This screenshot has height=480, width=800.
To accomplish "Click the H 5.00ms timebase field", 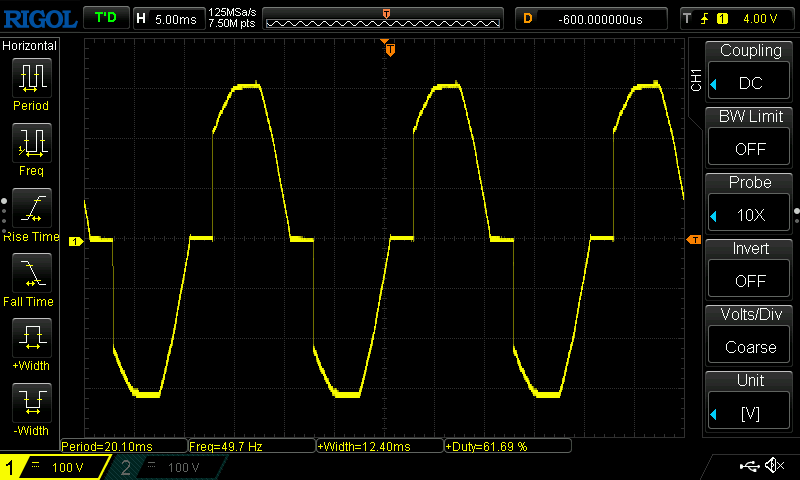I will click(x=169, y=19).
